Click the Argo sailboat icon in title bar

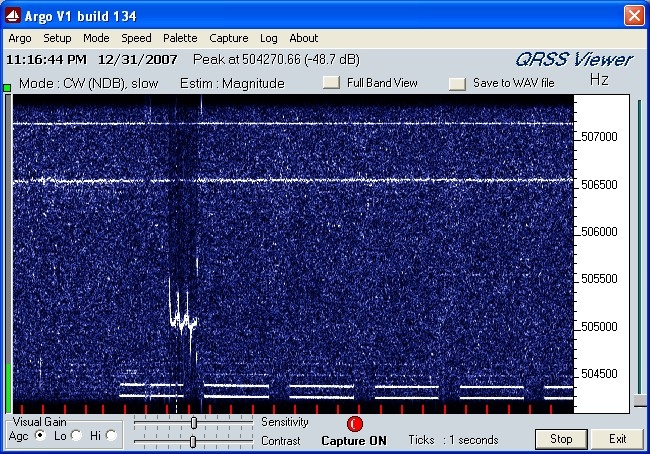(13, 16)
